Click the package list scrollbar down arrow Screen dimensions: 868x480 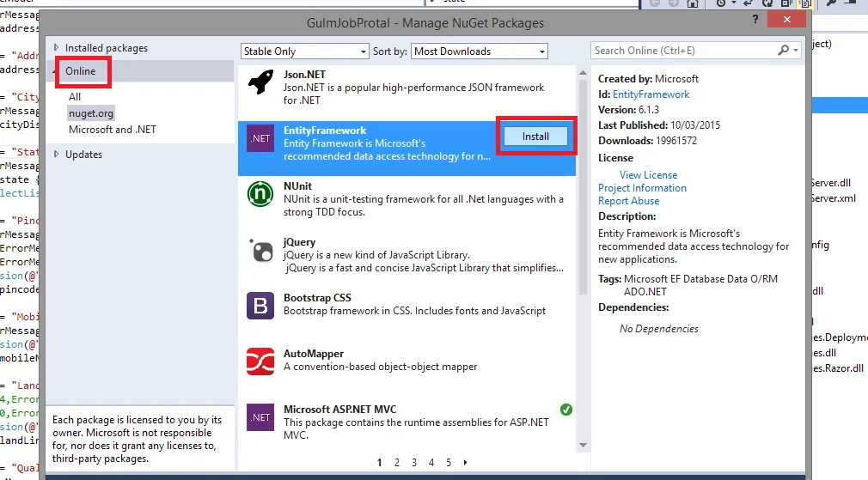(x=583, y=445)
